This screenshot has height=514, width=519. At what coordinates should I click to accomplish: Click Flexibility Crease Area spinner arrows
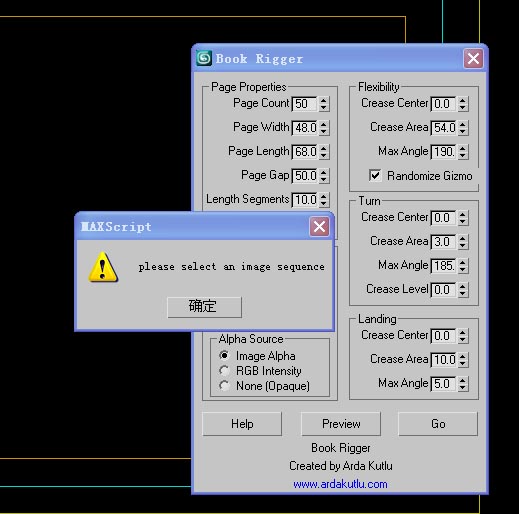[463, 128]
